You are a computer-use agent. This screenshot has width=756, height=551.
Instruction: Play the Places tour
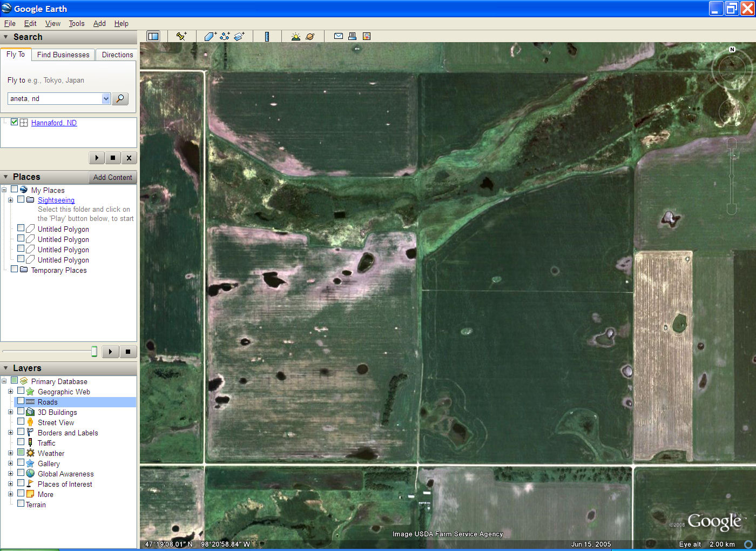pos(110,352)
